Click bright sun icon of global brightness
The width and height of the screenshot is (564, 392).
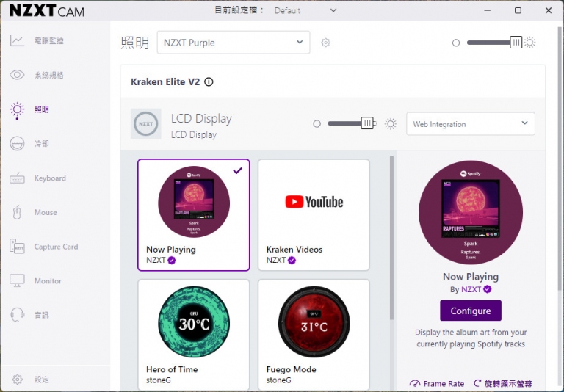529,43
